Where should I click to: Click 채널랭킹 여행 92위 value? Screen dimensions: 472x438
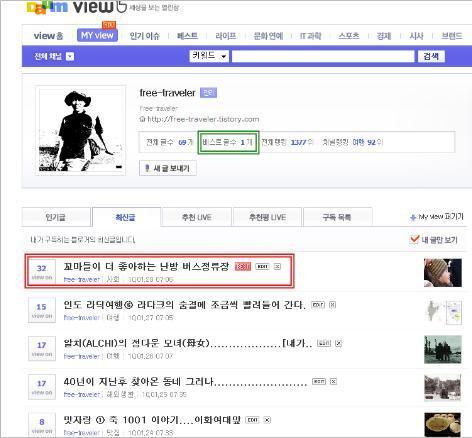click(353, 142)
